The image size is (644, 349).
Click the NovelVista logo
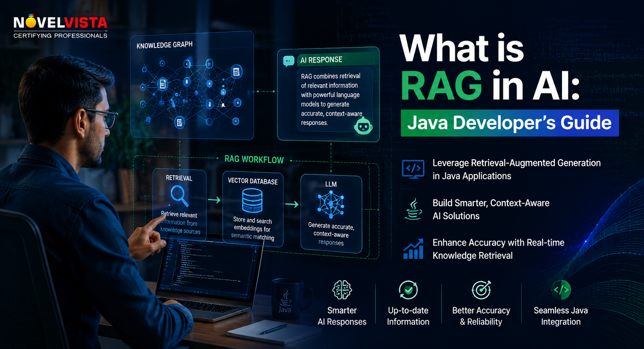(x=60, y=26)
